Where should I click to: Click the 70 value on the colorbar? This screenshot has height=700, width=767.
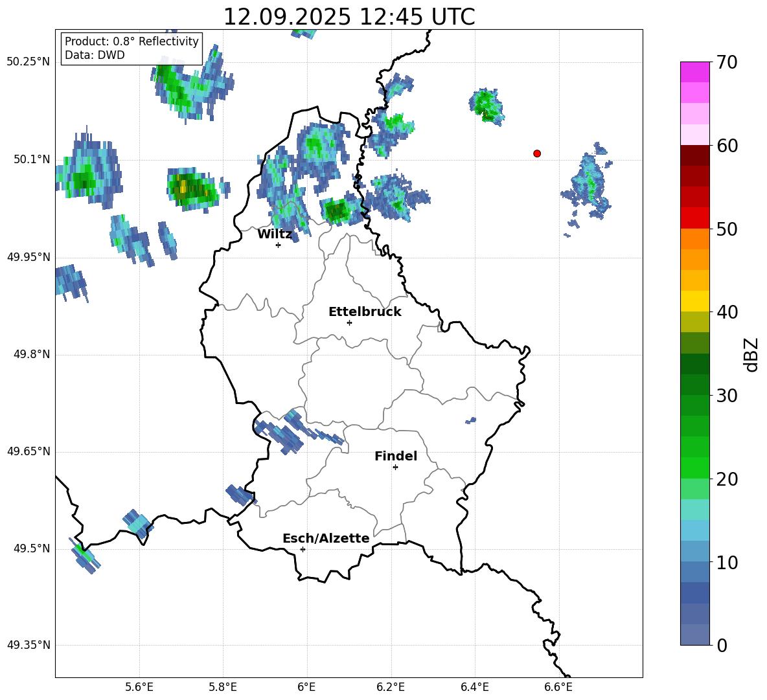click(727, 63)
